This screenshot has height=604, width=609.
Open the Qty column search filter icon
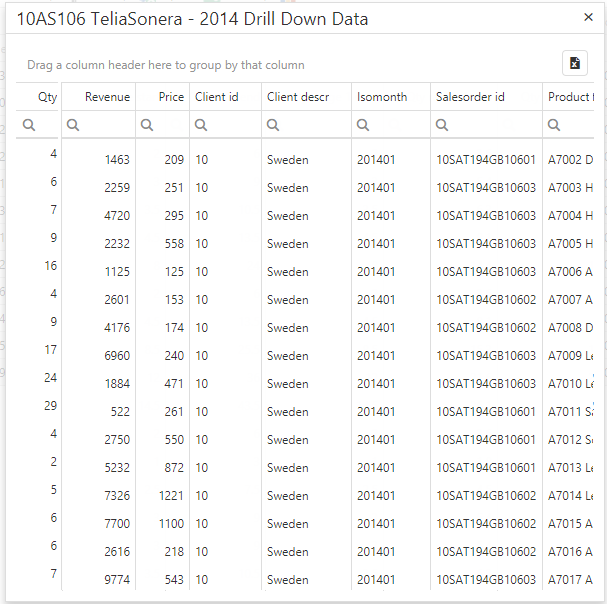coord(29,125)
